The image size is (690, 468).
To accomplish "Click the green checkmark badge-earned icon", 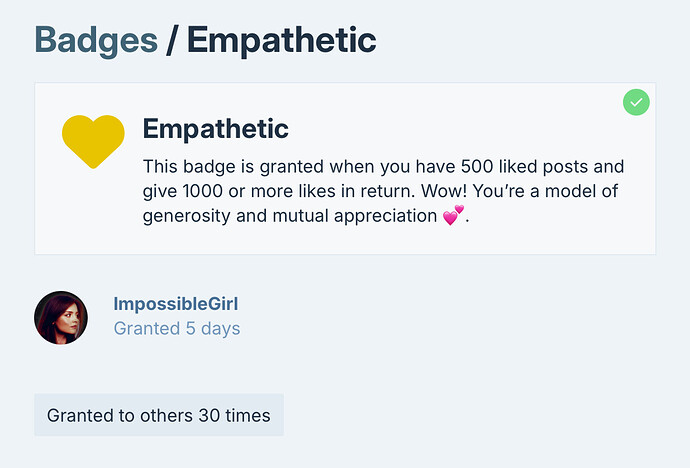I will pyautogui.click(x=636, y=102).
